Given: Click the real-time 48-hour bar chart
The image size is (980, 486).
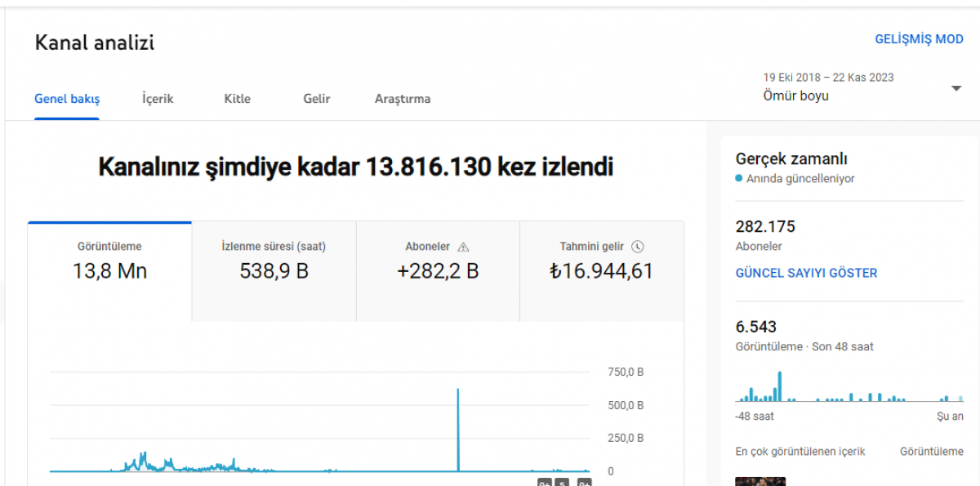Looking at the screenshot, I should click(849, 386).
